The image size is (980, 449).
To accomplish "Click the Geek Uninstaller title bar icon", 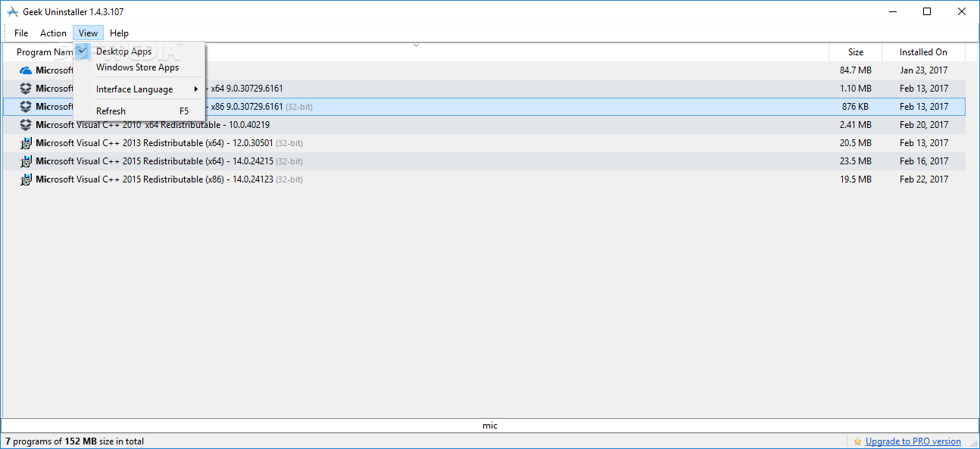I will pyautogui.click(x=12, y=11).
